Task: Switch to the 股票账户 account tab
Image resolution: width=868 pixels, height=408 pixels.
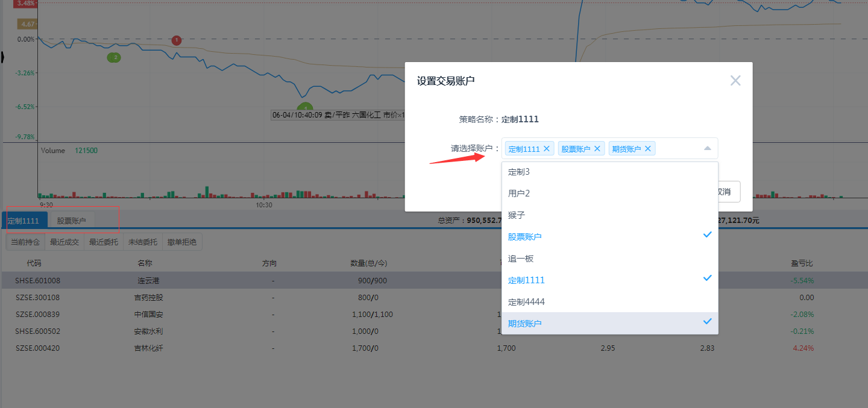Action: (72, 221)
